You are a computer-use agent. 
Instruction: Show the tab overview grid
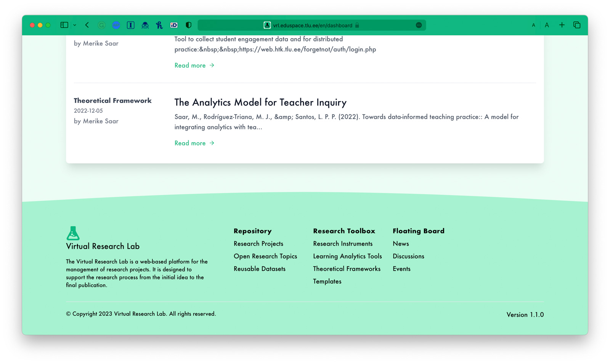tap(576, 25)
